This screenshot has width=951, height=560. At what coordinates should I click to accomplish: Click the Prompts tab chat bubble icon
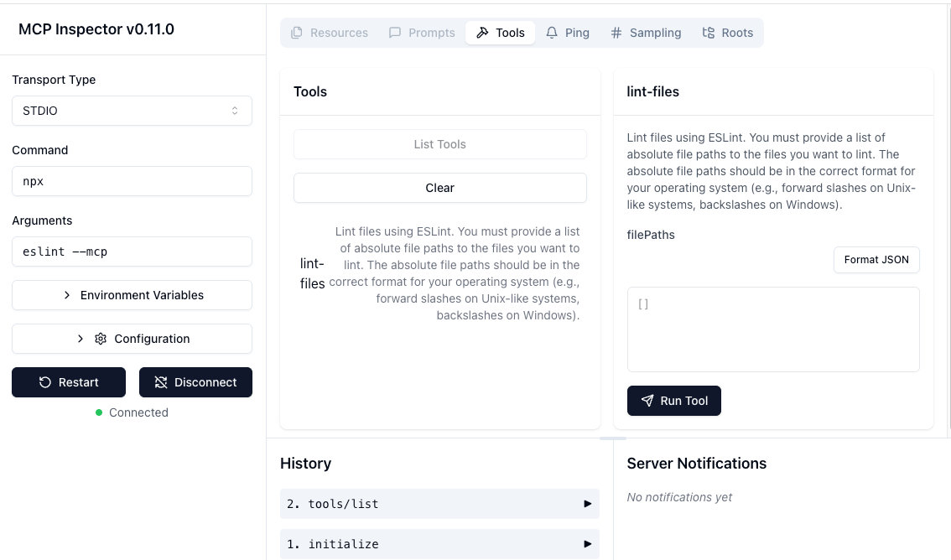395,33
